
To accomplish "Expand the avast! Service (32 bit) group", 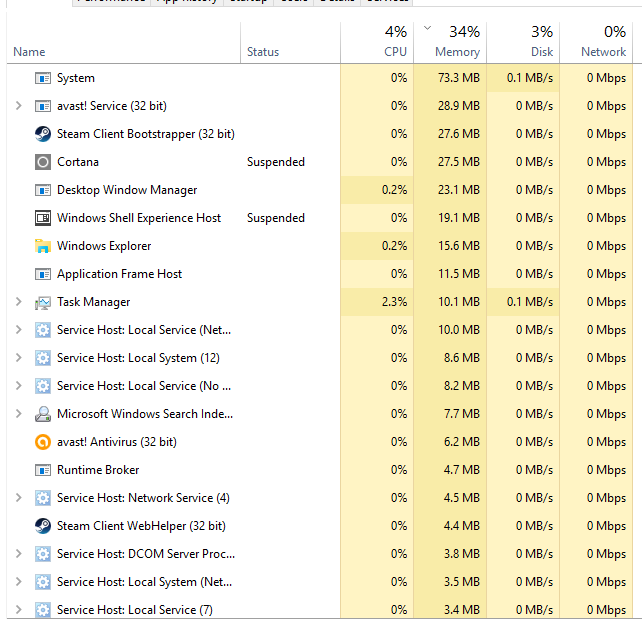I will point(18,106).
